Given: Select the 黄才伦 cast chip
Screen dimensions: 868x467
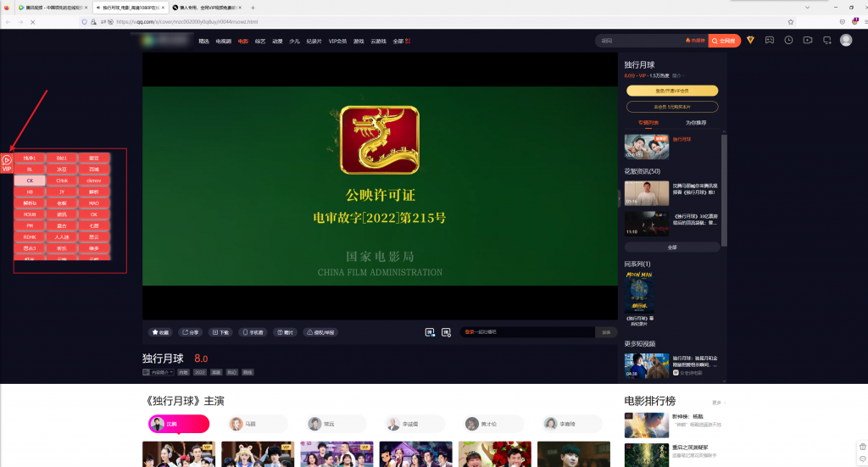Looking at the screenshot, I should tap(493, 424).
